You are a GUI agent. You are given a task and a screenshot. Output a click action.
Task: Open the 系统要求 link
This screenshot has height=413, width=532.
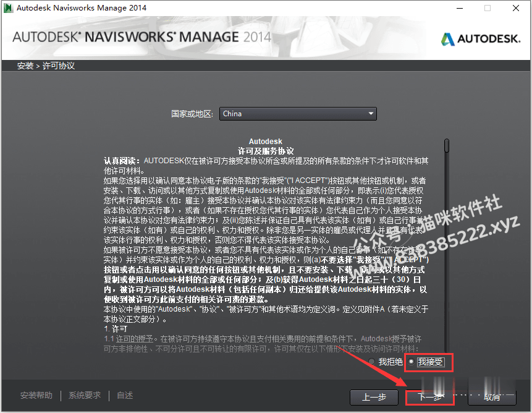tap(85, 395)
